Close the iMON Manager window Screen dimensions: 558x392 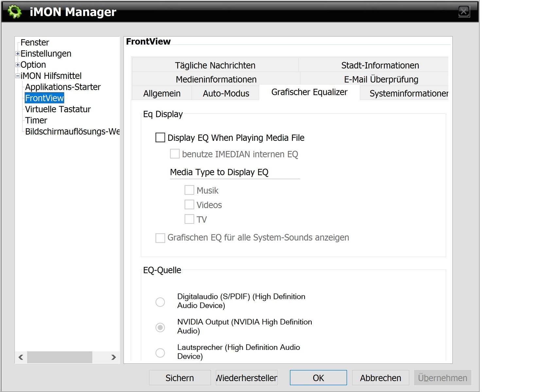click(464, 12)
